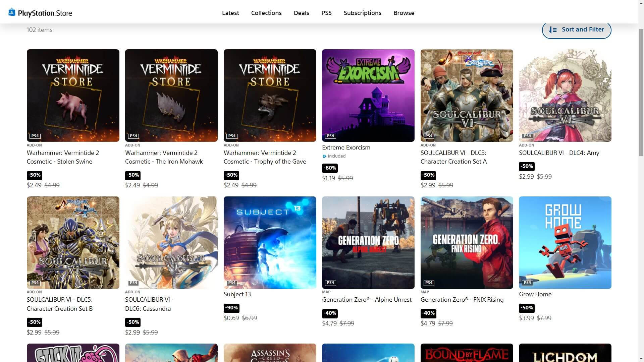Open the Subscriptions page
Viewport: 644px width, 362px height.
tap(362, 13)
